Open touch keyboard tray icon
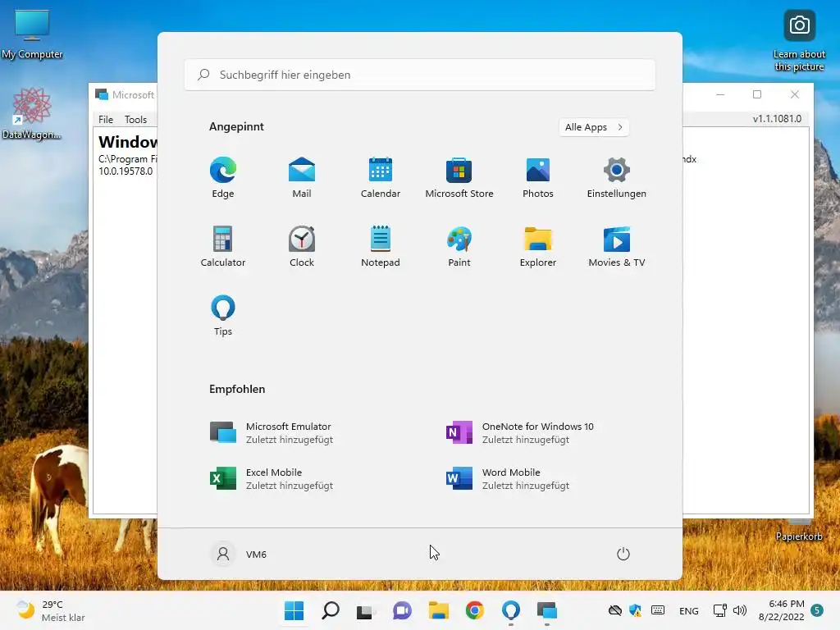This screenshot has width=840, height=630. 658,610
